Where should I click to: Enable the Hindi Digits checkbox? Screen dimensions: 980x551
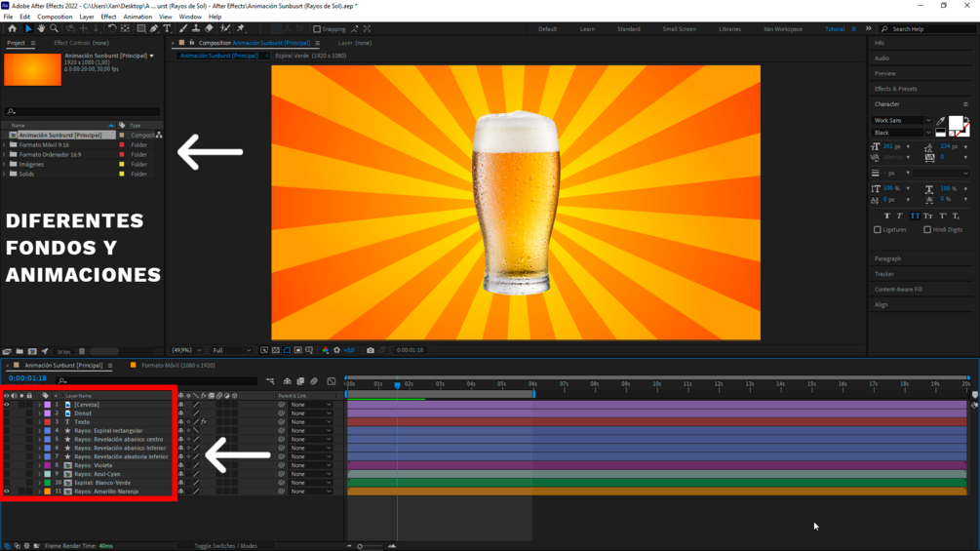click(927, 230)
